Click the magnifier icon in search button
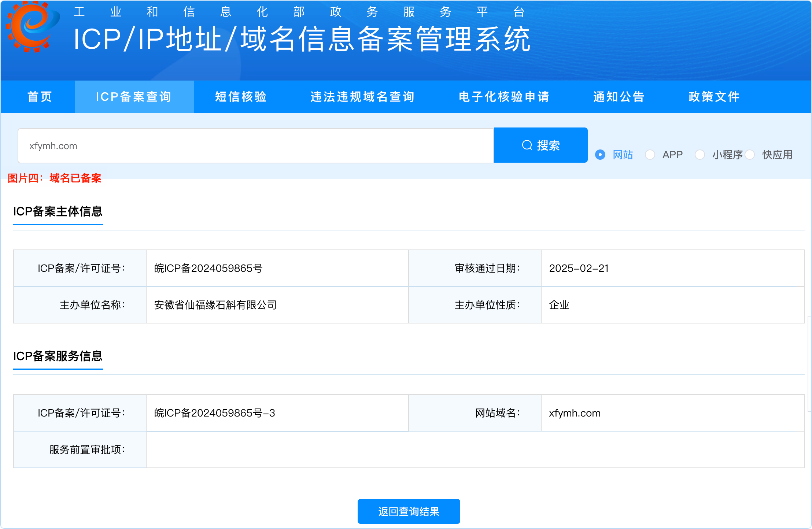812x529 pixels. tap(527, 145)
